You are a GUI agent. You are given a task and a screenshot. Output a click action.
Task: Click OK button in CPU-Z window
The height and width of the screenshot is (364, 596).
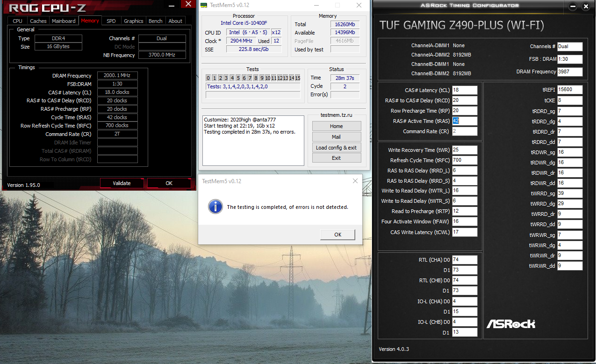pos(169,183)
